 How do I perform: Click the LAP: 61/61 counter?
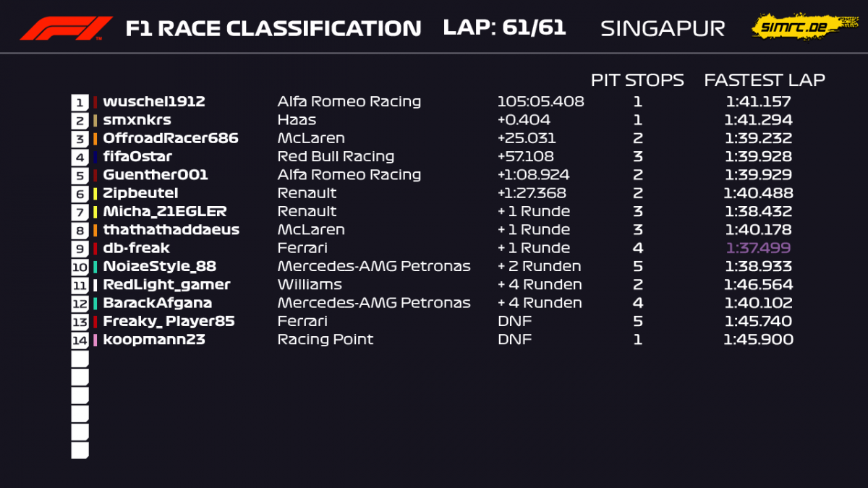(504, 27)
